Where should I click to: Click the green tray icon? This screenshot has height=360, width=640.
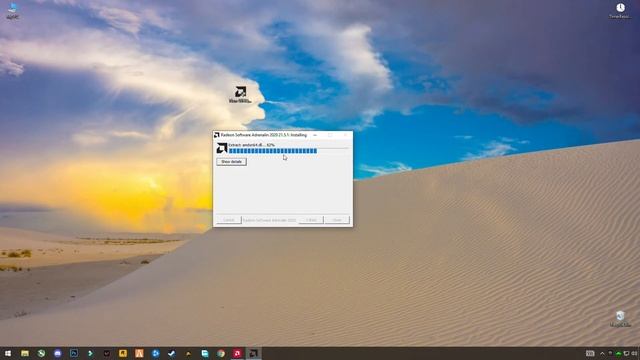(x=619, y=353)
